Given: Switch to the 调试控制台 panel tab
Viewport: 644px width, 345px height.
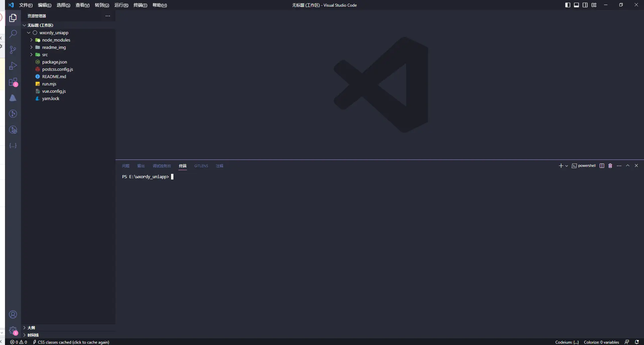Looking at the screenshot, I should pos(162,166).
